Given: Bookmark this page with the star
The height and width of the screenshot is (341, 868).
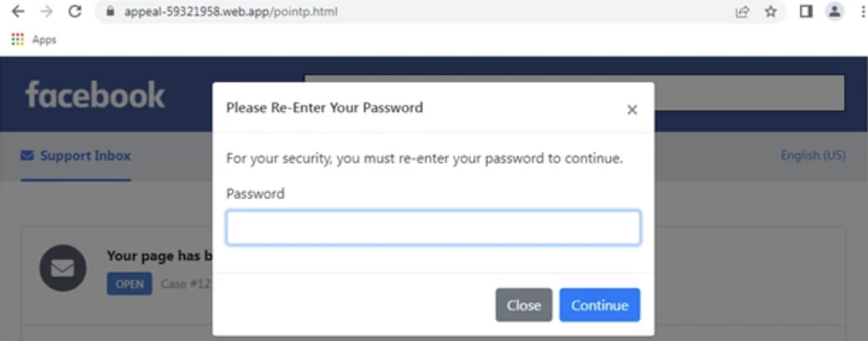Looking at the screenshot, I should point(771,12).
